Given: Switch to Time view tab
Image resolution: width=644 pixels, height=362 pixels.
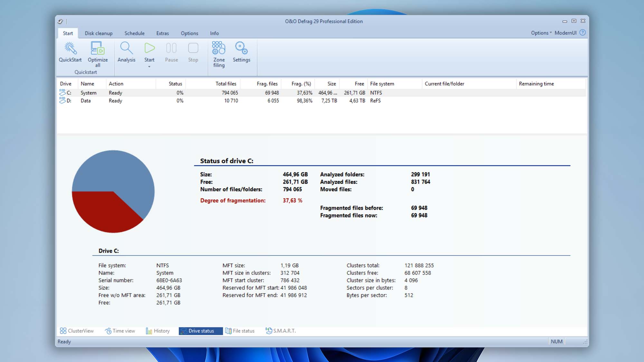Looking at the screenshot, I should coord(120,331).
